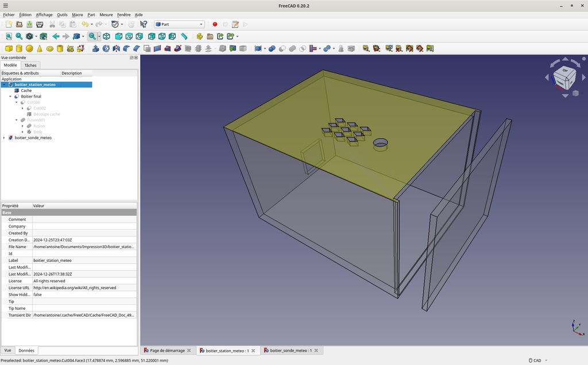The height and width of the screenshot is (365, 588).
Task: Click the Description column header
Action: 72,73
